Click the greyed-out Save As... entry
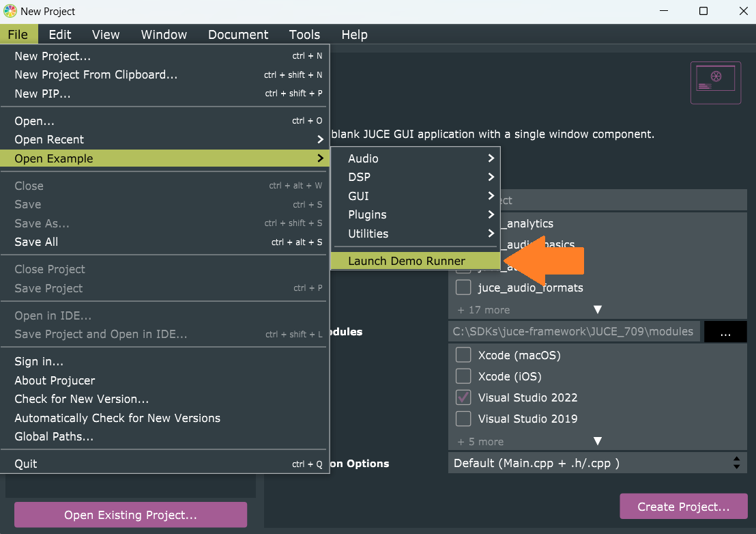This screenshot has height=534, width=756. click(x=164, y=223)
